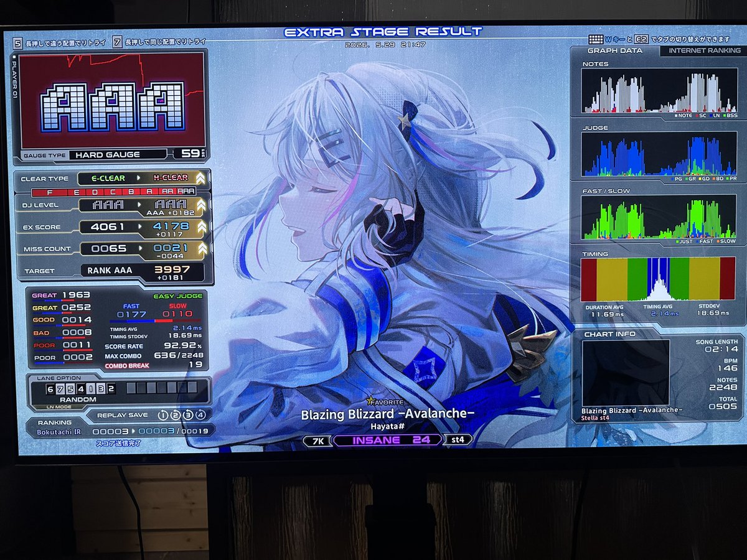Click the GREAT count 0252
This screenshot has width=747, height=560.
[x=76, y=307]
